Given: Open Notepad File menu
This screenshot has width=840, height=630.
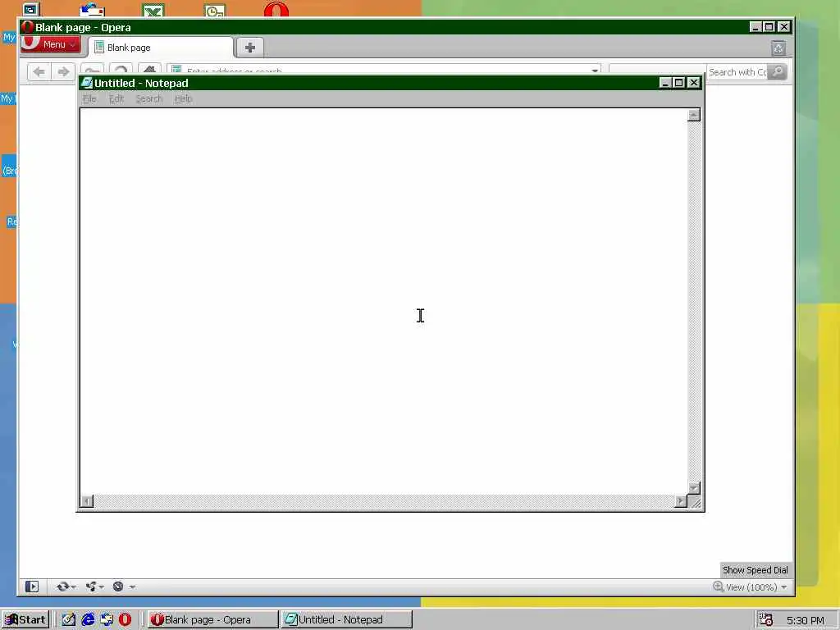Looking at the screenshot, I should [x=89, y=98].
